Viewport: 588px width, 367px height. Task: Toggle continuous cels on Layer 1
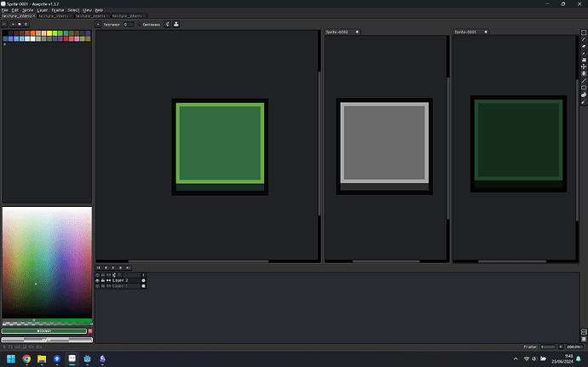pyautogui.click(x=108, y=286)
